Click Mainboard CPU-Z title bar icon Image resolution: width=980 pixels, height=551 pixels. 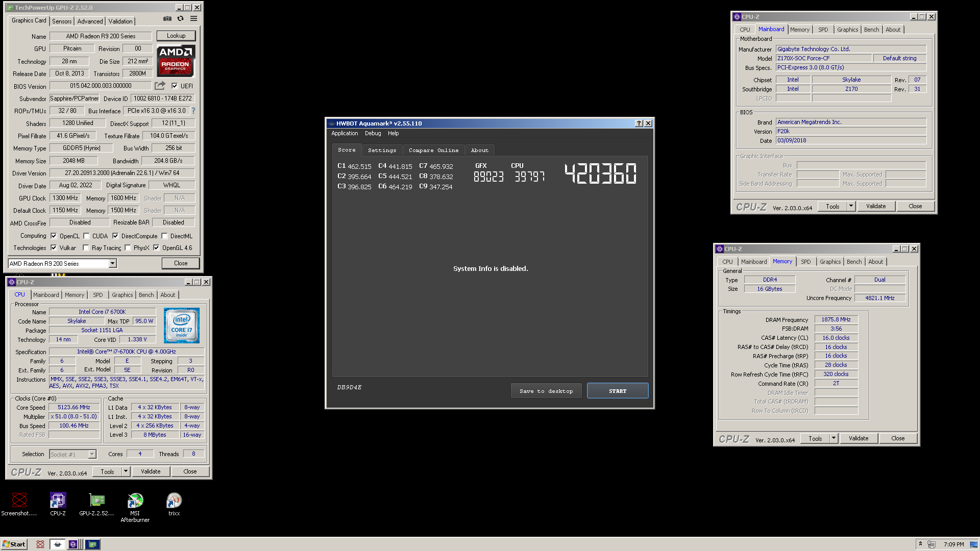tap(737, 17)
